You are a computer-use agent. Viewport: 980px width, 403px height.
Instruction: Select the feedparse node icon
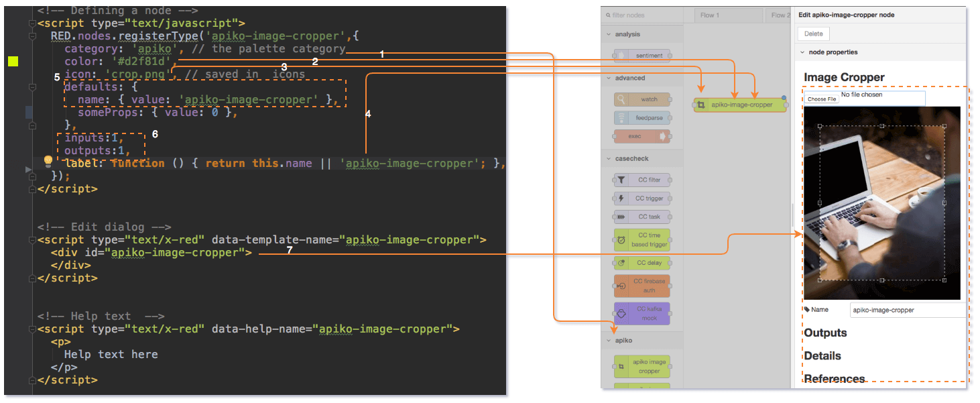(x=641, y=117)
